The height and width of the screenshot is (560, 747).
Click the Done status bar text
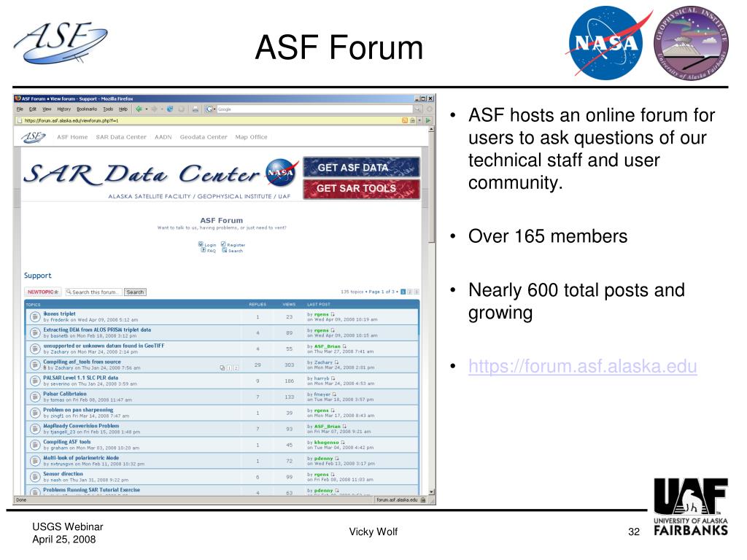tap(21, 500)
